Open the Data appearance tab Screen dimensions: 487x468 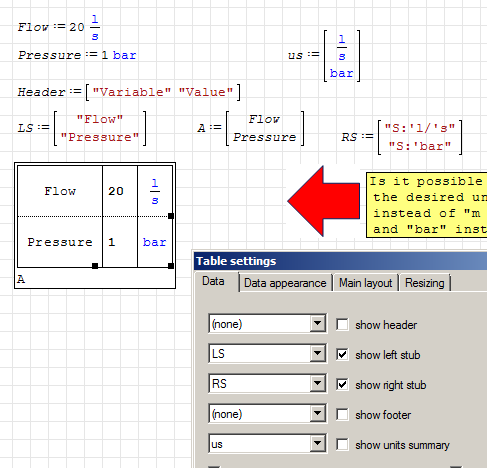pyautogui.click(x=285, y=283)
